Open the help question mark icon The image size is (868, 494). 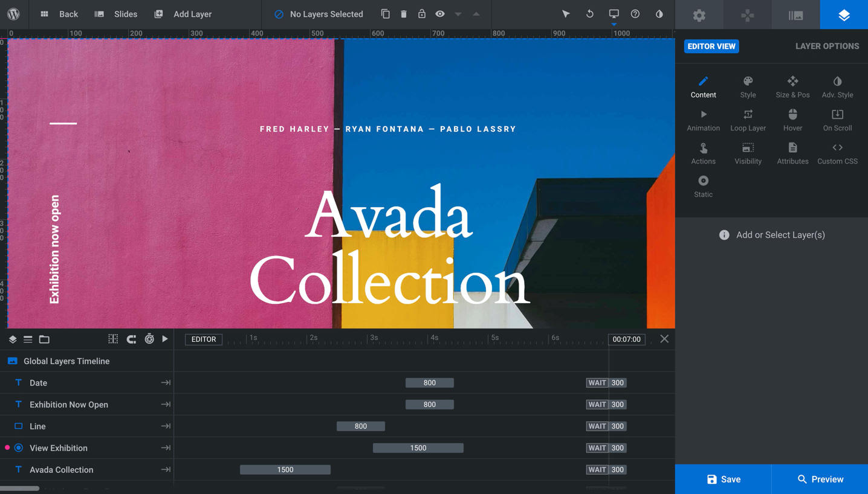click(x=635, y=14)
